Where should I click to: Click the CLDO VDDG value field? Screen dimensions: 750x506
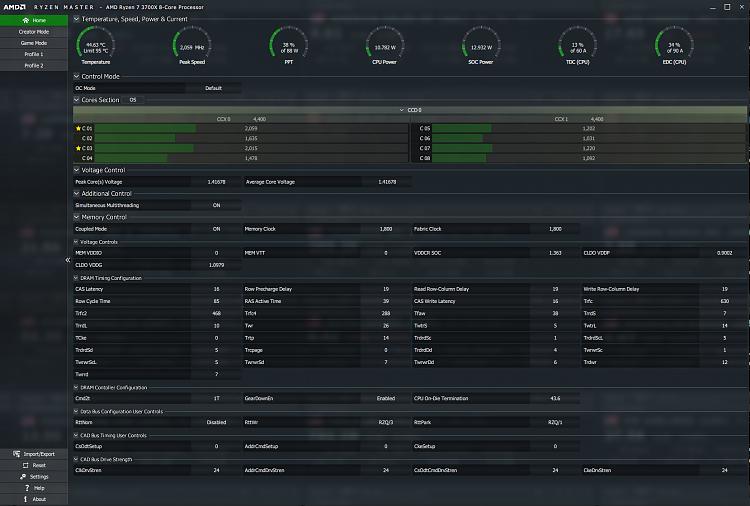coord(216,265)
